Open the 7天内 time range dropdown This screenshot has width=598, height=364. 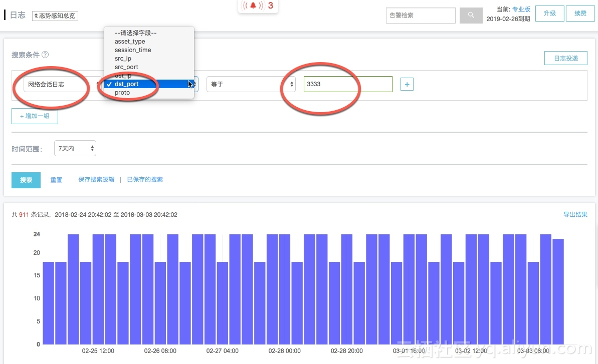(75, 148)
